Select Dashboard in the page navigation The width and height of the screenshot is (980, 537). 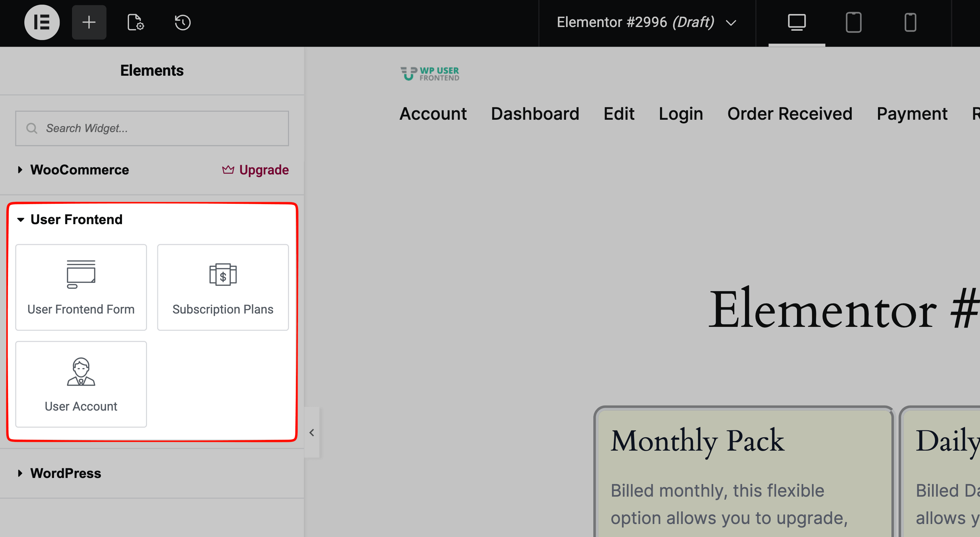pos(535,113)
